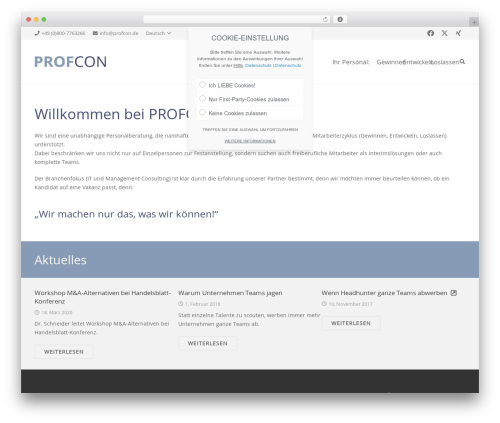Screen dimensions: 500x423
Task: Click the info@profcon.de email link
Action: pyautogui.click(x=119, y=33)
